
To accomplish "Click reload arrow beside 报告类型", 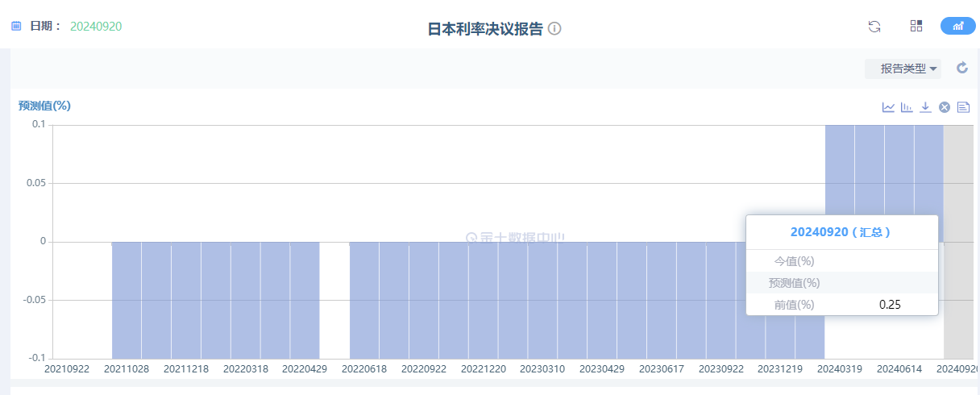I will coord(961,68).
